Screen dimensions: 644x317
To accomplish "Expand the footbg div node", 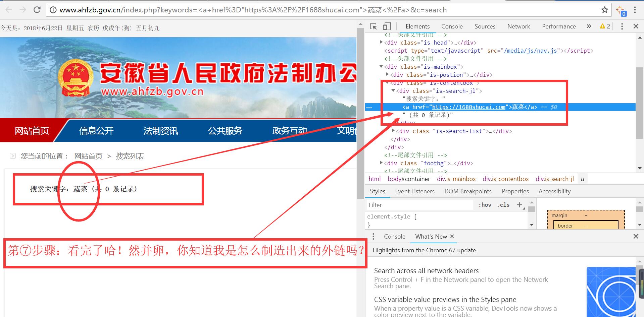I will point(381,163).
